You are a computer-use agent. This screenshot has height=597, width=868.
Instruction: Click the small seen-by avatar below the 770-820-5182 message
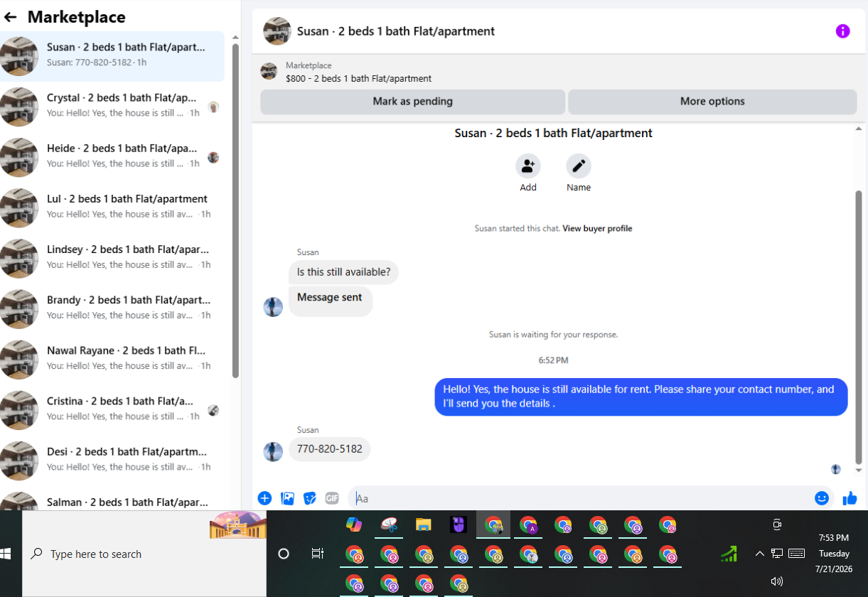pos(836,470)
